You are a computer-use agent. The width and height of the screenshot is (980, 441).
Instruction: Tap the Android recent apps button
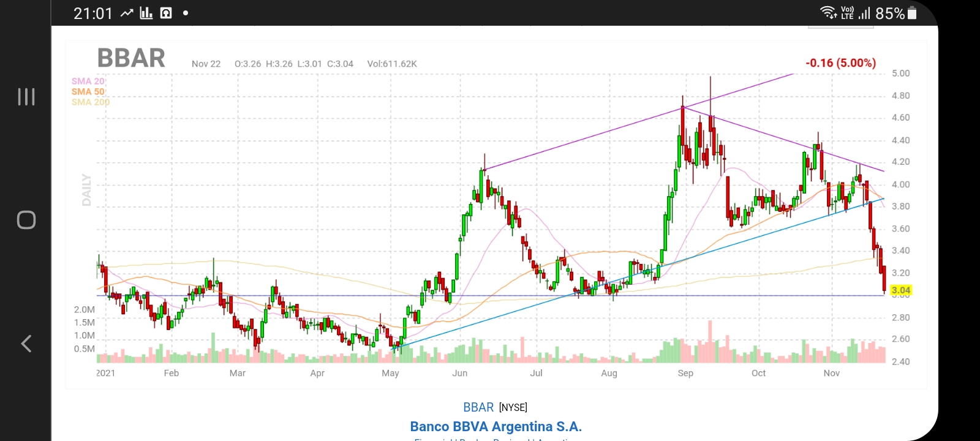click(x=26, y=97)
